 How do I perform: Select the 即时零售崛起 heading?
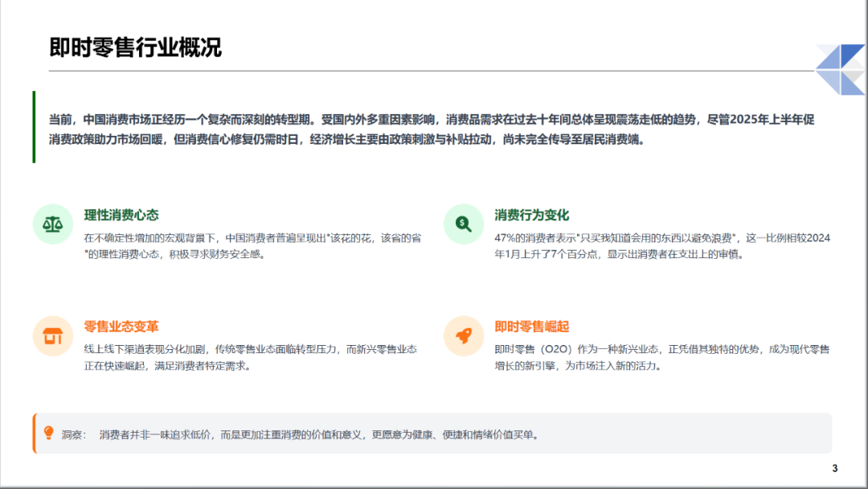[x=531, y=327]
